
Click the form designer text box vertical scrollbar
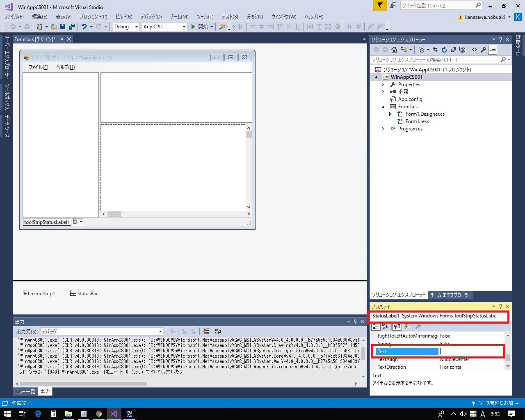pos(249,167)
